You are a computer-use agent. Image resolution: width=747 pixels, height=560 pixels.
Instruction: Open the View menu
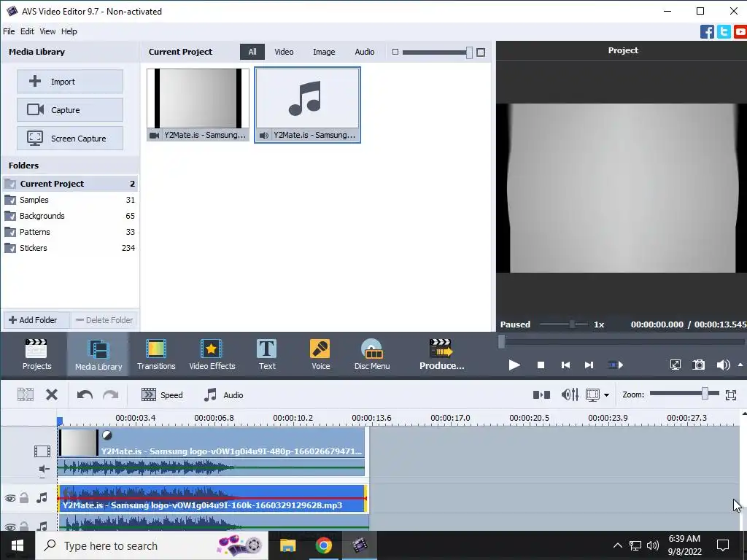47,31
